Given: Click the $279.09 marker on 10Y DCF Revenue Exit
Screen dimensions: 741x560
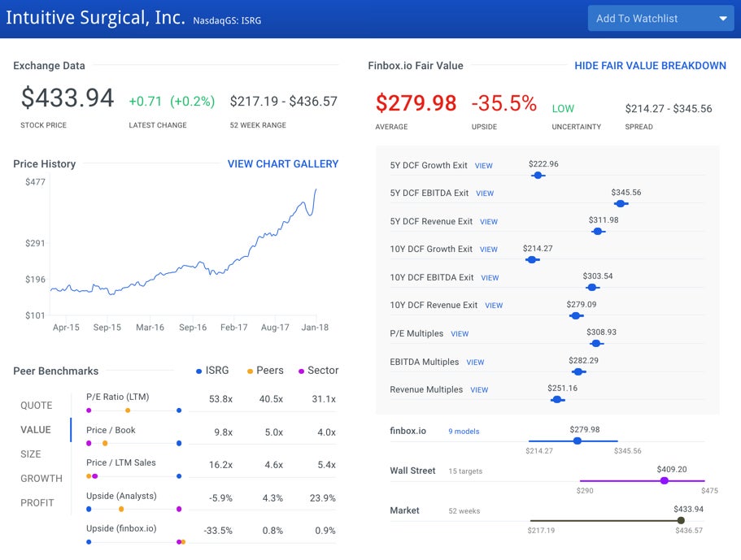Looking at the screenshot, I should point(576,315).
